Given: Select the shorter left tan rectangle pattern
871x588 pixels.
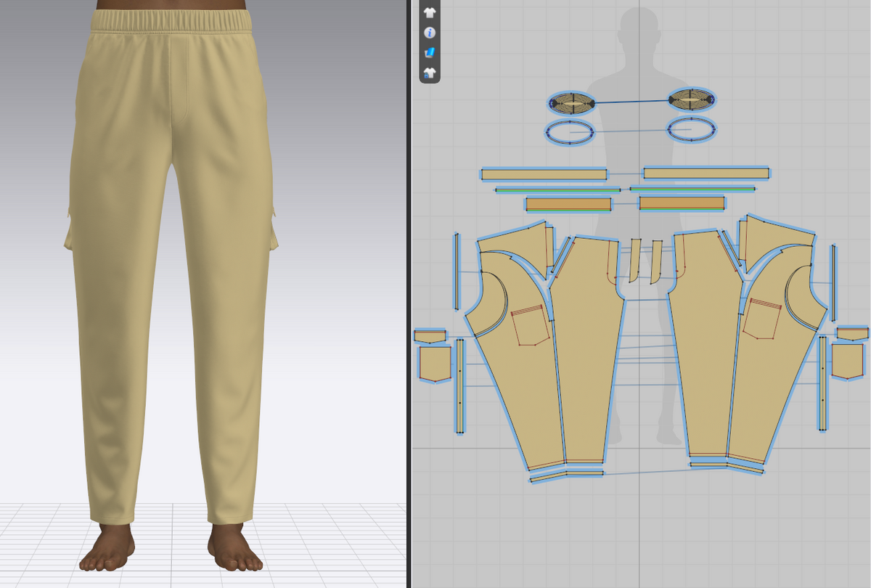Looking at the screenshot, I should pos(568,204).
